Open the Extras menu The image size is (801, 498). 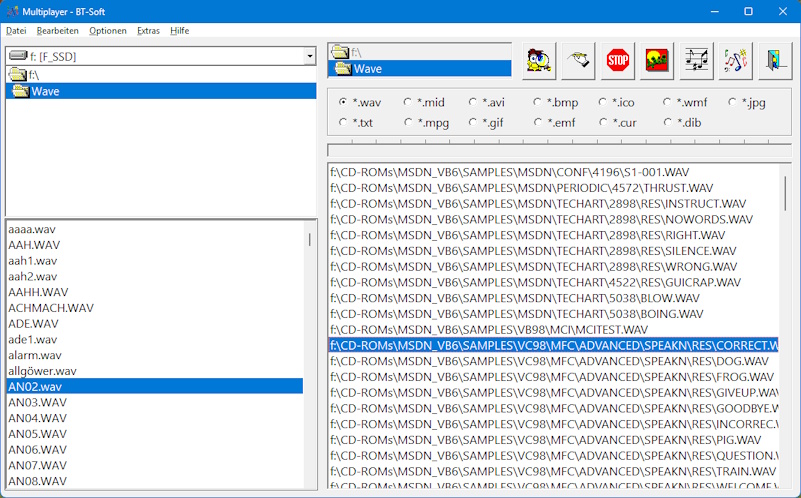click(148, 31)
